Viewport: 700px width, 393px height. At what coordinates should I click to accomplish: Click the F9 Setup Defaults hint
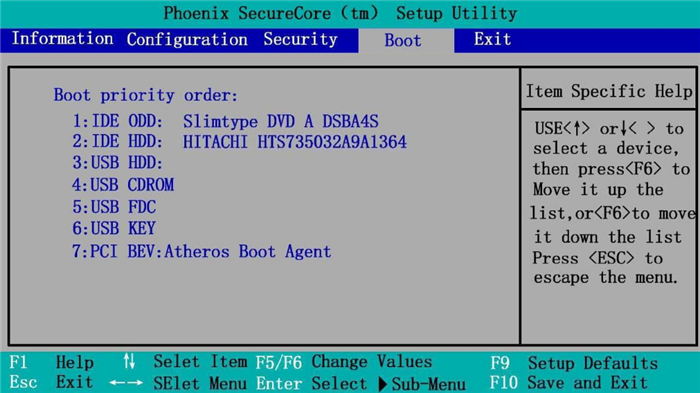[574, 363]
